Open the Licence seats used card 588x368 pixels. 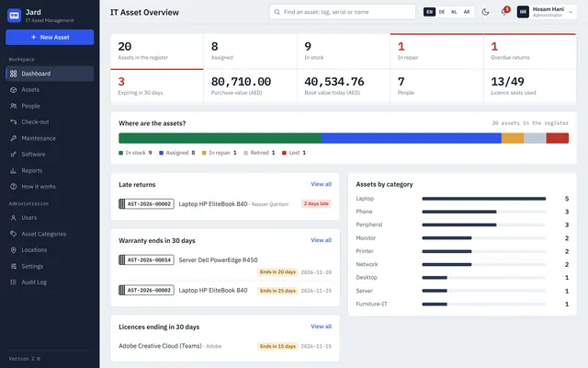(530, 86)
